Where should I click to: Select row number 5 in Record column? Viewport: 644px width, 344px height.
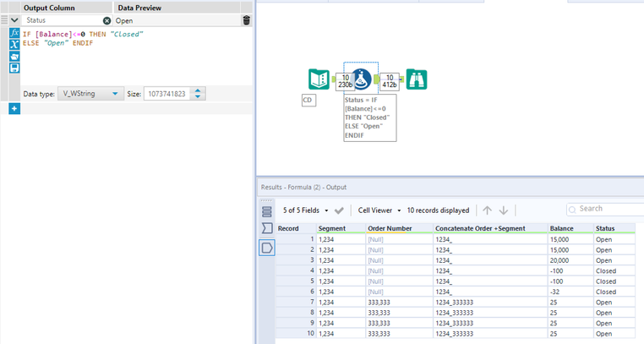[296, 281]
